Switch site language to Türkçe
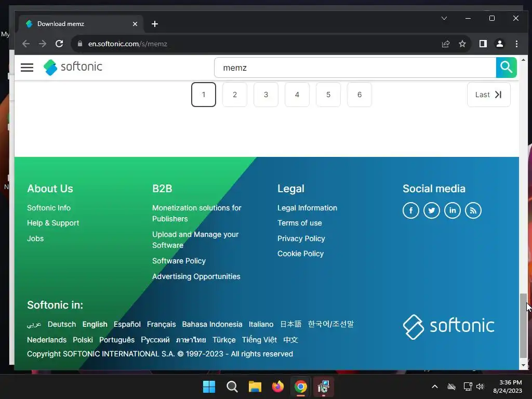Image resolution: width=532 pixels, height=399 pixels. point(224,340)
